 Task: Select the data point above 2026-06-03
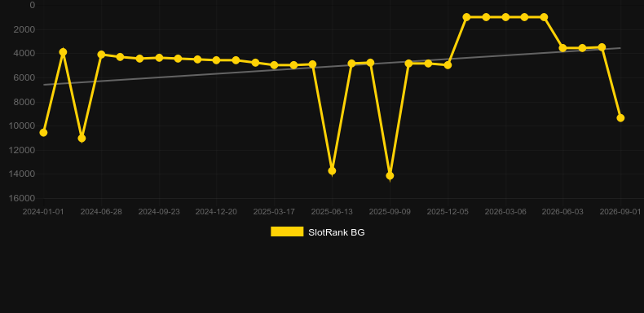[x=562, y=48]
